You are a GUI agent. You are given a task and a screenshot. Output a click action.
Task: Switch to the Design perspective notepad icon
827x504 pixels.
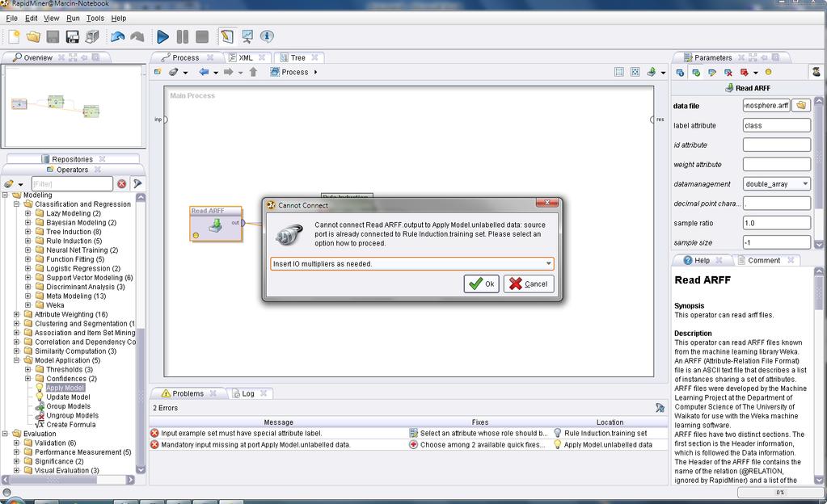(x=227, y=36)
